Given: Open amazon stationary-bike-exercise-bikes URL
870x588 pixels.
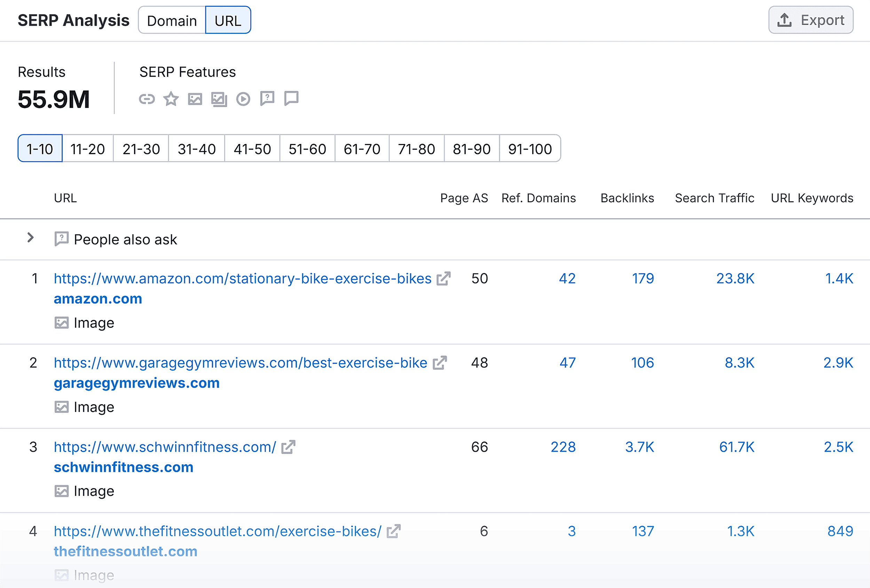Looking at the screenshot, I should point(243,278).
